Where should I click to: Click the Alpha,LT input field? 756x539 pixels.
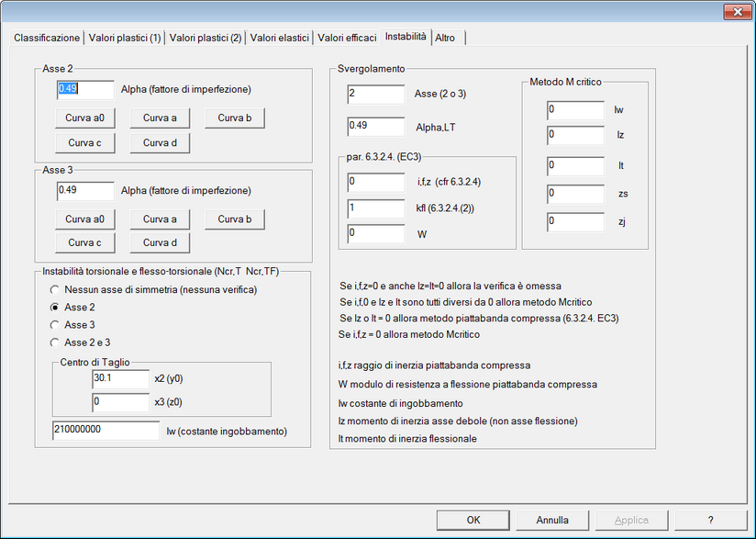[375, 127]
